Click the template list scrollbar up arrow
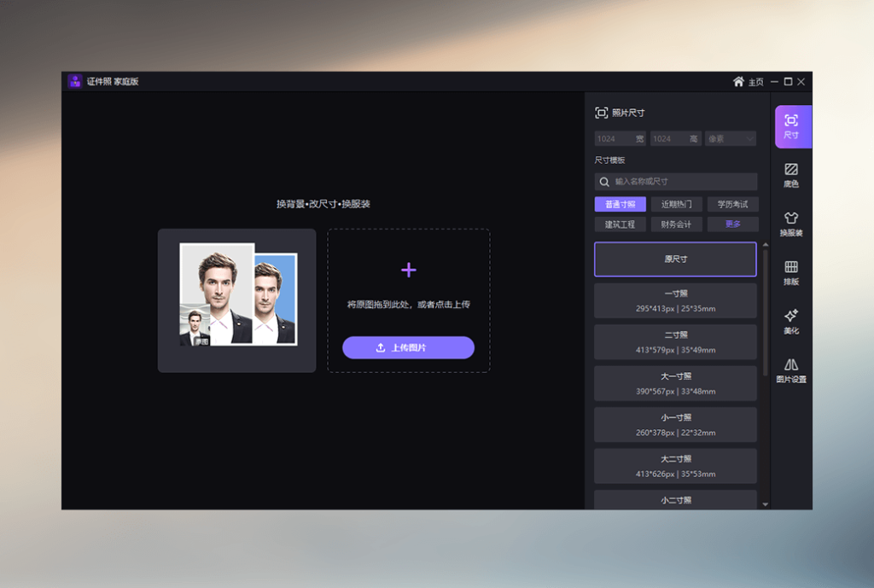 (766, 245)
